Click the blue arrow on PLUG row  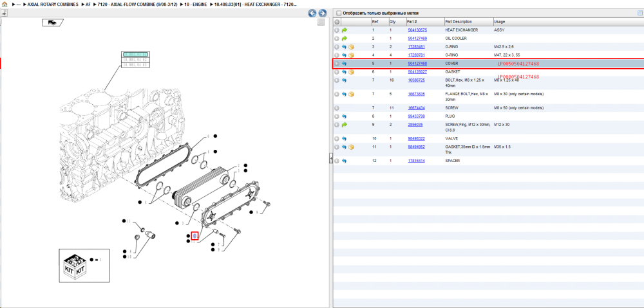(x=344, y=116)
